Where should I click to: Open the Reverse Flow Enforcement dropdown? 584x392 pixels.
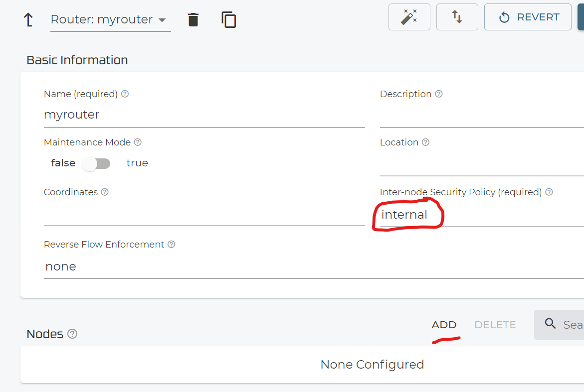click(x=299, y=266)
